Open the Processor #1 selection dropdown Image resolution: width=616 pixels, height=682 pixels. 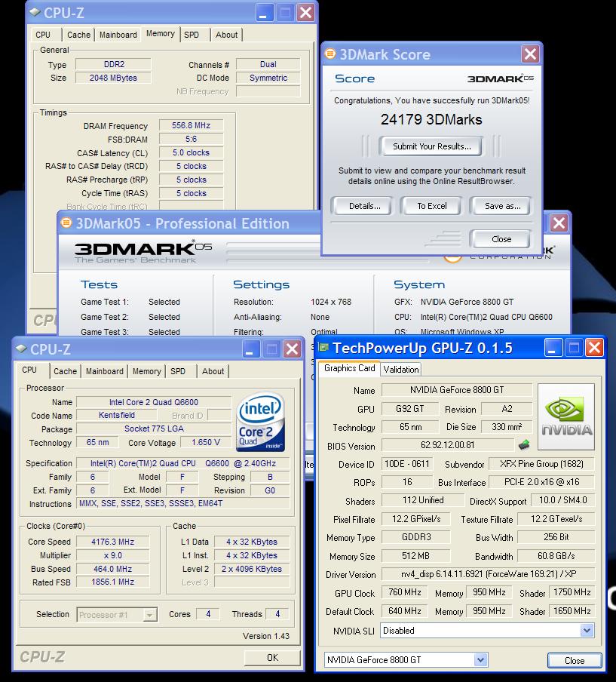pyautogui.click(x=149, y=615)
